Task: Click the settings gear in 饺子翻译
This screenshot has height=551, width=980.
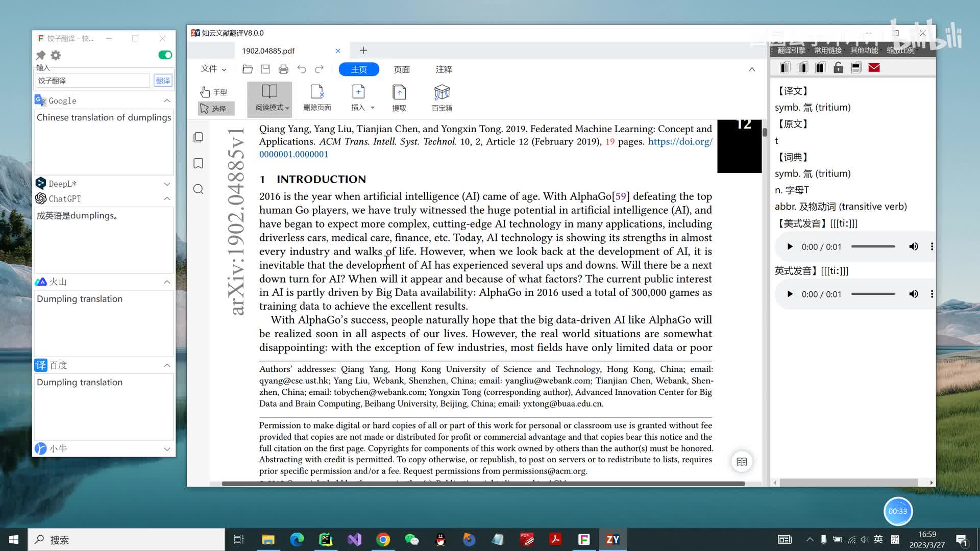Action: coord(56,55)
